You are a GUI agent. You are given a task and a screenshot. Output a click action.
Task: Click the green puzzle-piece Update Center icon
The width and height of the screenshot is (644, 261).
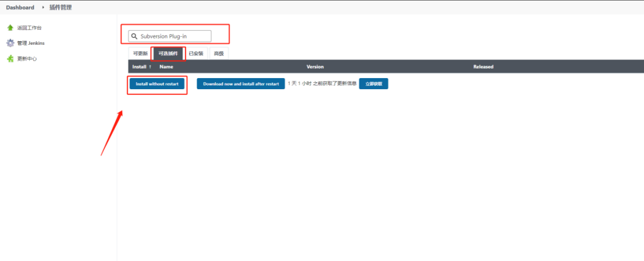click(x=10, y=59)
